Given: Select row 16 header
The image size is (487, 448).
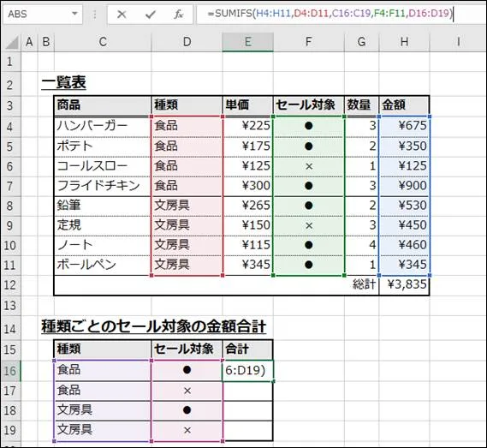Looking at the screenshot, I should (10, 371).
